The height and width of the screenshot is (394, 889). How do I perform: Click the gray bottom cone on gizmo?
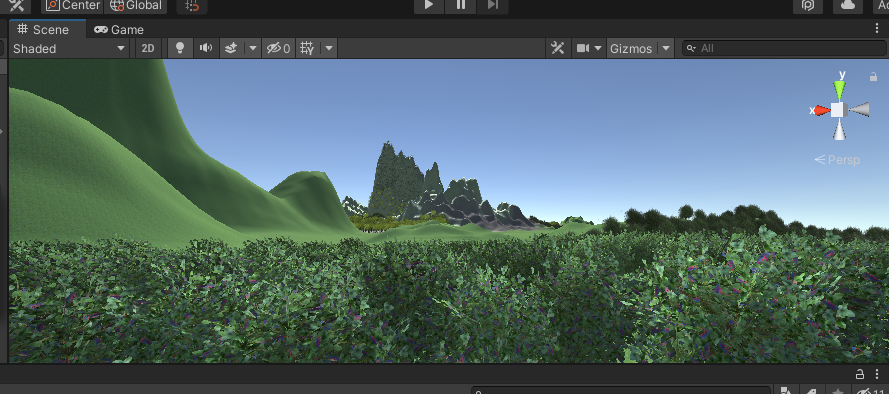tap(839, 130)
